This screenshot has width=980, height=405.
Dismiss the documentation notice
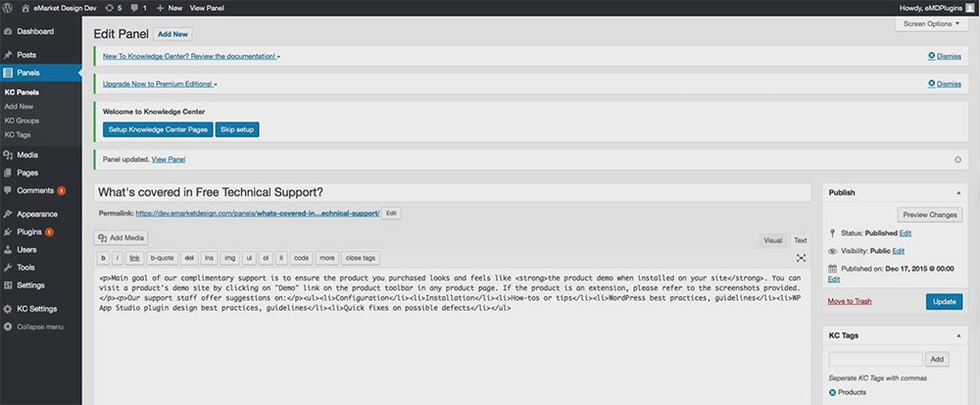945,56
